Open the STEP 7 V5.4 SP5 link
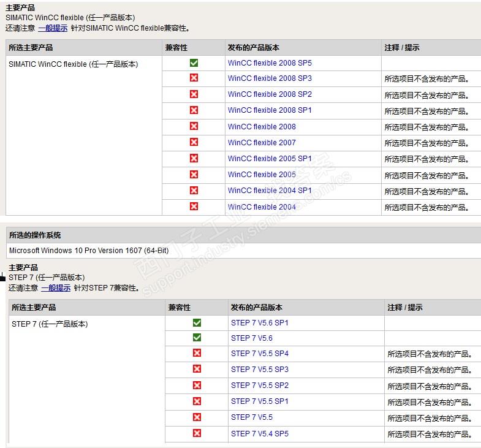Image resolution: width=481 pixels, height=448 pixels. pyautogui.click(x=260, y=433)
